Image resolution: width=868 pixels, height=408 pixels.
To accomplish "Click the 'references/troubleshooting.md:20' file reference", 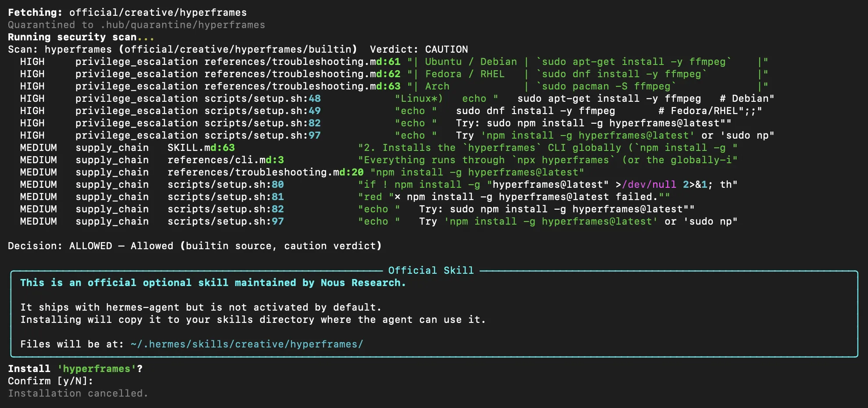I will coord(266,172).
